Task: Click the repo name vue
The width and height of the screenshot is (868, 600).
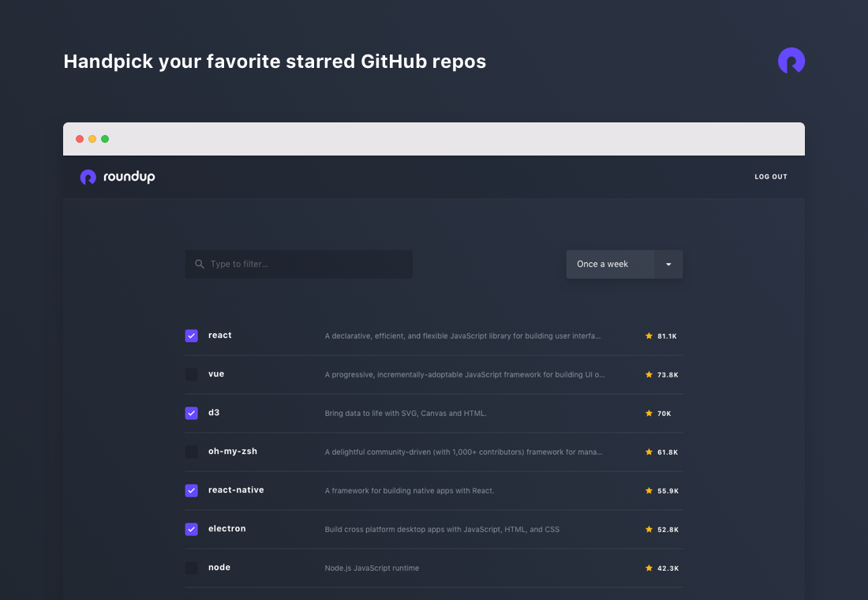Action: [x=216, y=374]
